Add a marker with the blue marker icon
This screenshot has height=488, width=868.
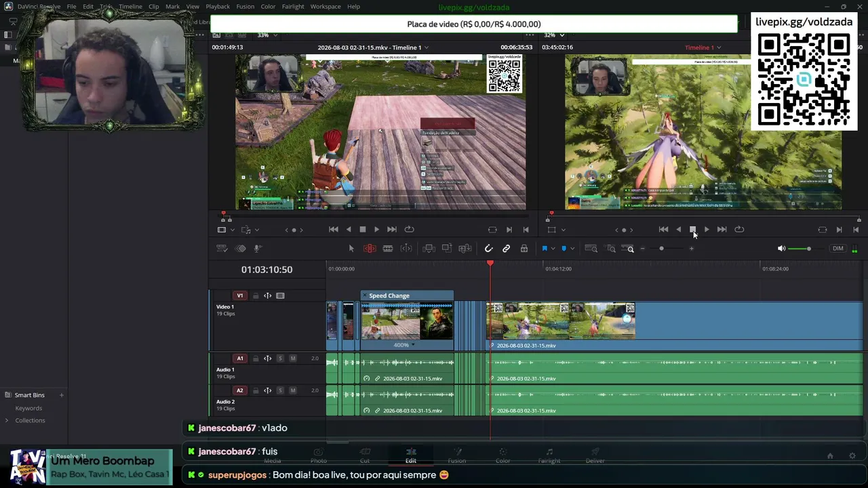coord(564,249)
